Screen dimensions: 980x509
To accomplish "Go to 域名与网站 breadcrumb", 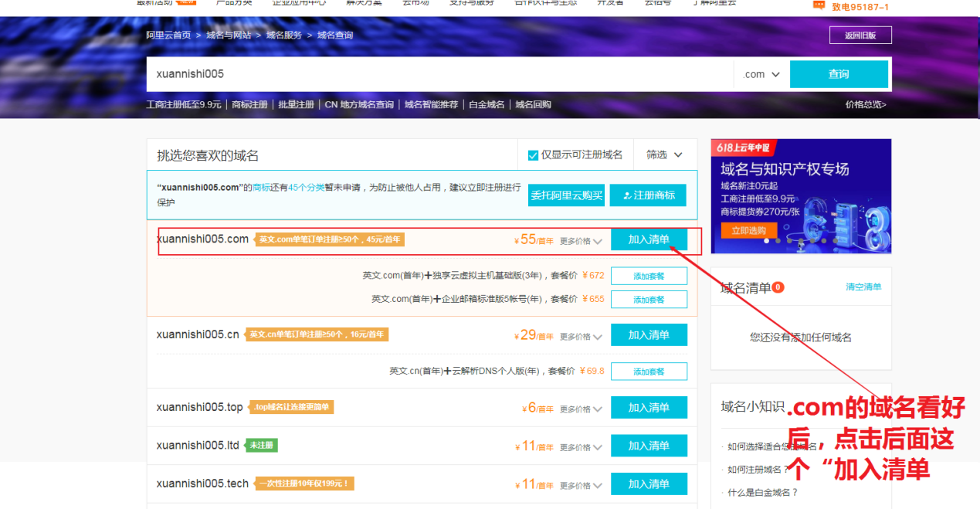I will 229,36.
